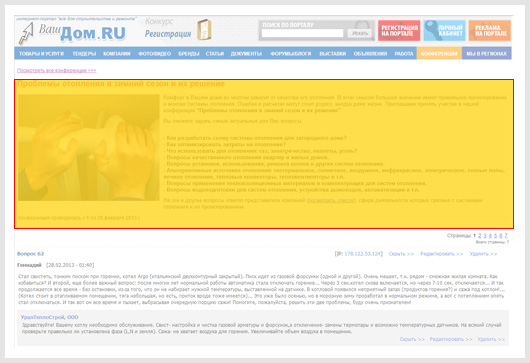The image size is (530, 363).
Task: Open IP address 178.122.53.124 link
Action: (x=362, y=254)
